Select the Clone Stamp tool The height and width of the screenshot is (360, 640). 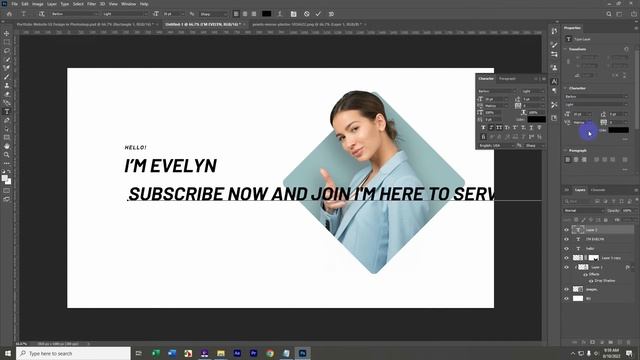(7, 85)
